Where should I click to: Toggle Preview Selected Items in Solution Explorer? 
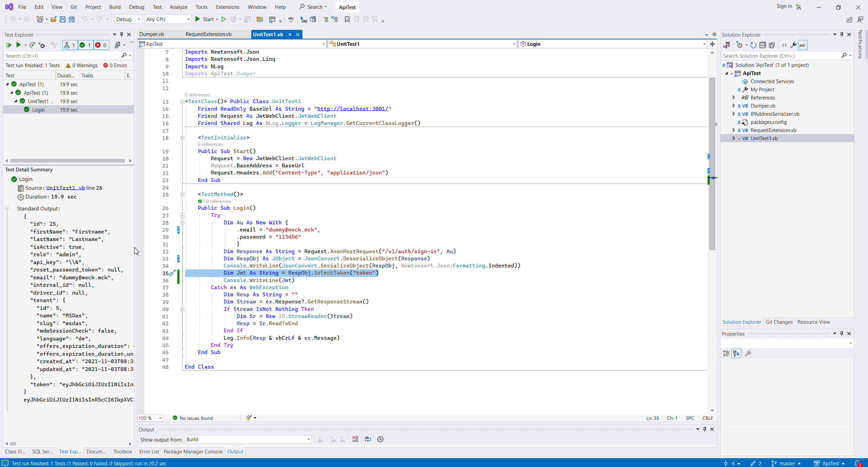click(x=803, y=45)
